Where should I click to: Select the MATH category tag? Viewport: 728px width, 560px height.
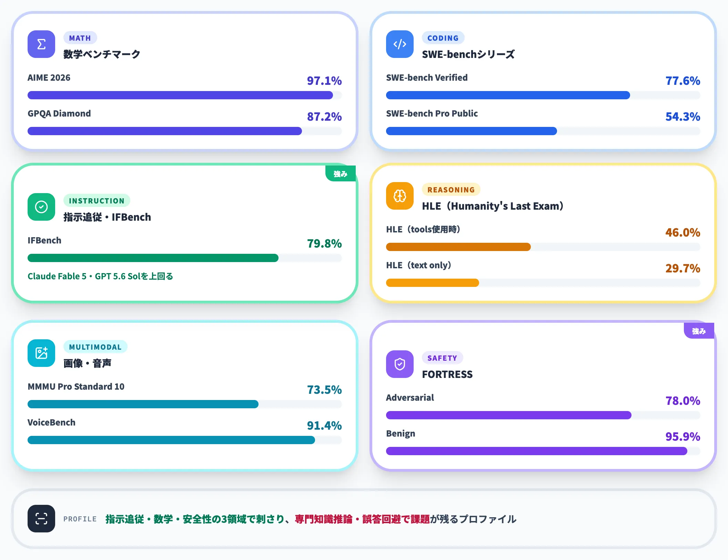(x=80, y=38)
